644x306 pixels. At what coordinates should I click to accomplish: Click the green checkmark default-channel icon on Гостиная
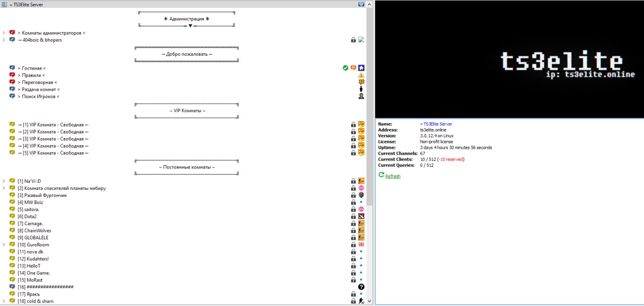[345, 68]
